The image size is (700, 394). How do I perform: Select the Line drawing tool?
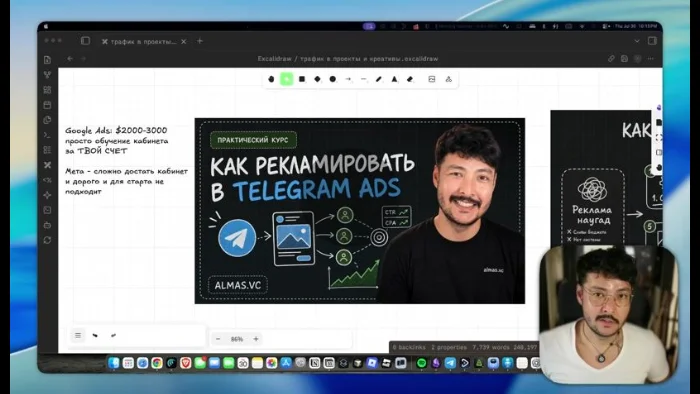363,79
